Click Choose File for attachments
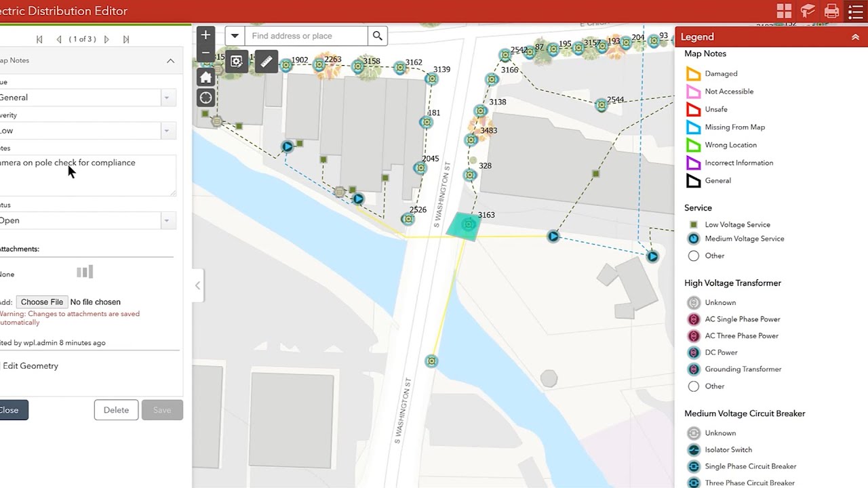Viewport: 868px width, 488px height. pos(42,302)
